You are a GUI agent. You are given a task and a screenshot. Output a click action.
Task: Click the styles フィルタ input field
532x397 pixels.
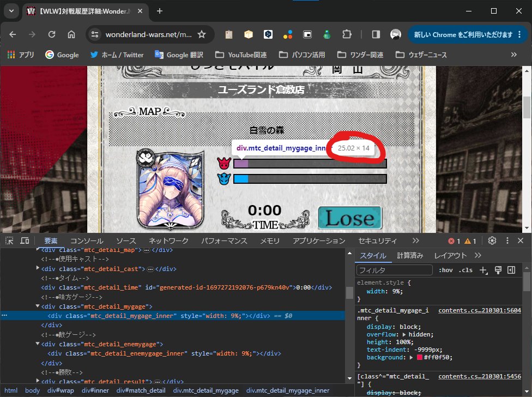[395, 270]
